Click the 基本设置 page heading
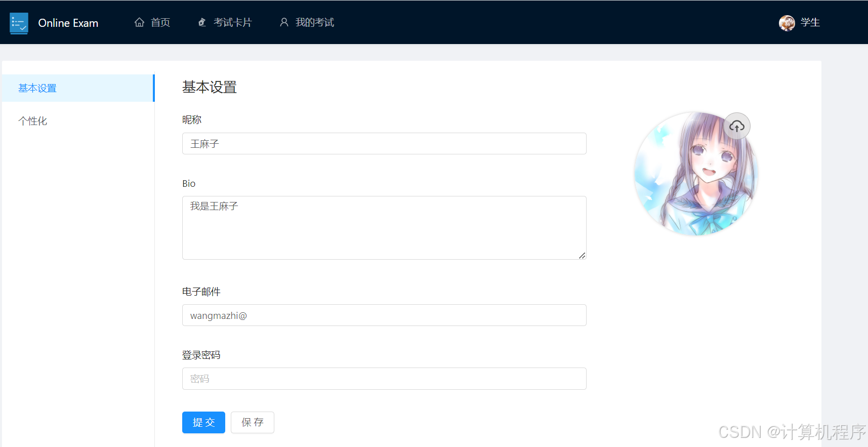Image resolution: width=868 pixels, height=447 pixels. click(210, 87)
